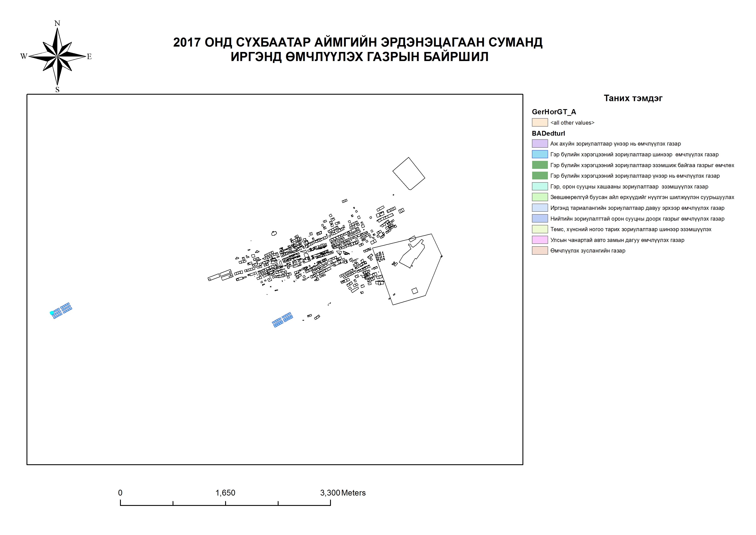
Task: Click the label 'Өмчлүүлэх зуслангийн газар'
Action: point(588,251)
